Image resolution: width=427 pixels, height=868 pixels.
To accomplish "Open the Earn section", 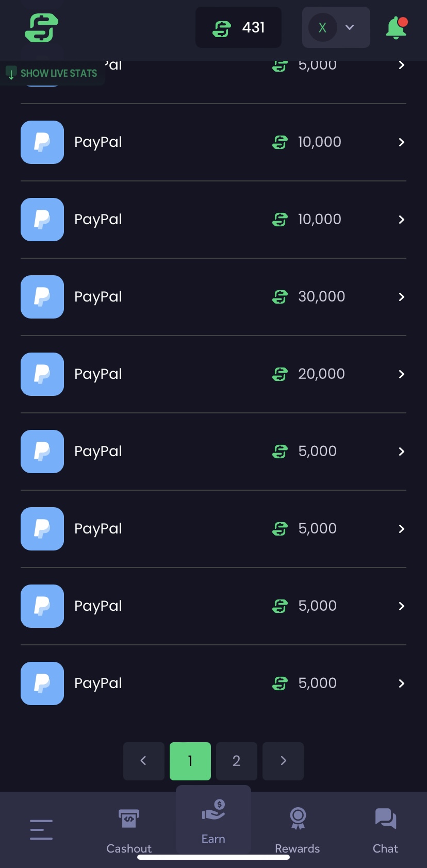I will click(213, 820).
